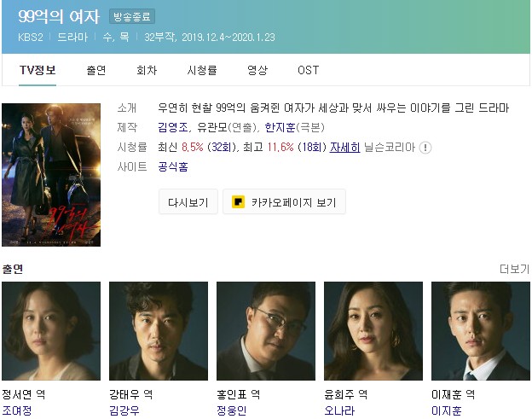Open director 김영조 link
Viewport: 532px width, 419px height.
point(173,127)
